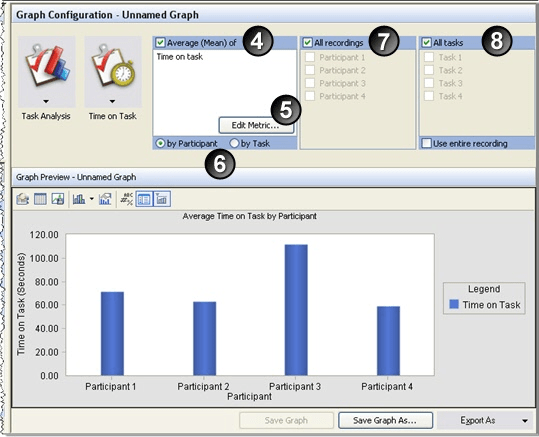Click the Graph Configuration - Unnamed Graph header

pyautogui.click(x=107, y=15)
